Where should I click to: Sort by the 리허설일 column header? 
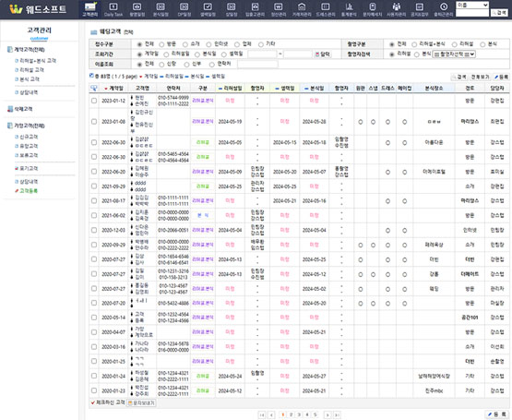(x=231, y=89)
